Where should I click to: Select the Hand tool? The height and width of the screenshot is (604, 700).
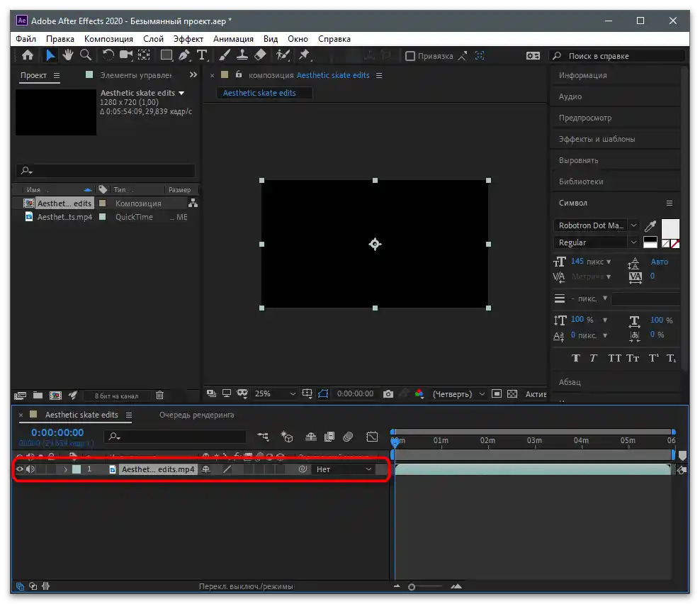[x=68, y=55]
